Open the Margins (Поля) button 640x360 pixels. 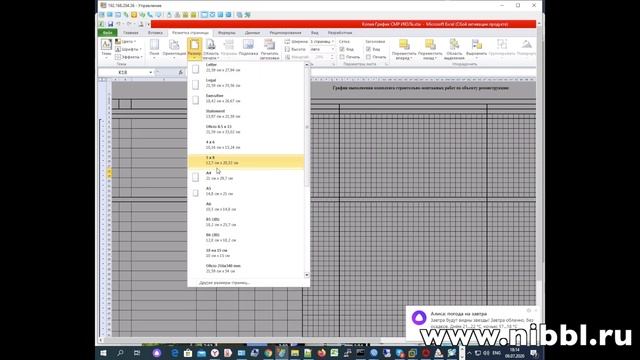154,49
